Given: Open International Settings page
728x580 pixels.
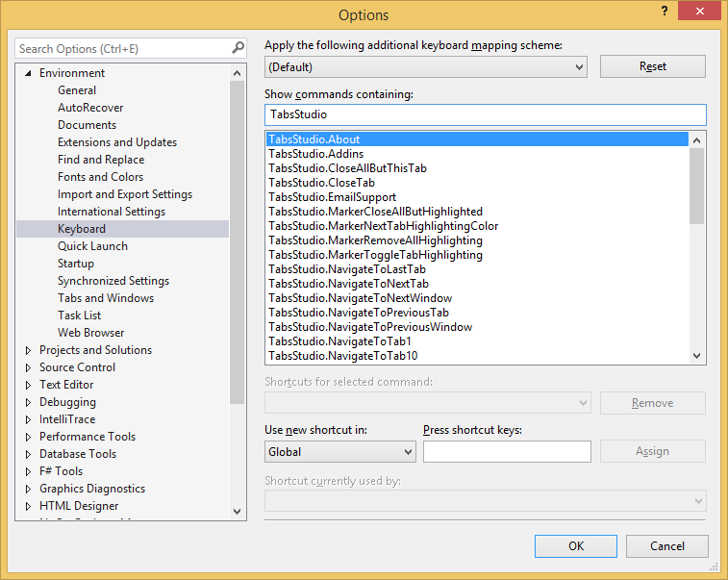Looking at the screenshot, I should coord(112,212).
